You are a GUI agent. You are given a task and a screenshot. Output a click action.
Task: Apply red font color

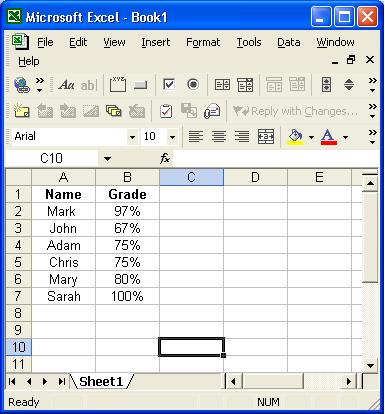(329, 137)
